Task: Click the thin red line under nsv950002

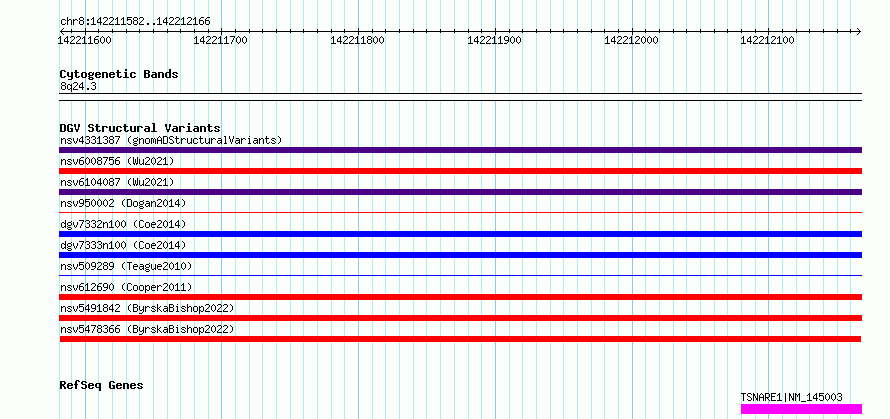Action: pos(460,213)
